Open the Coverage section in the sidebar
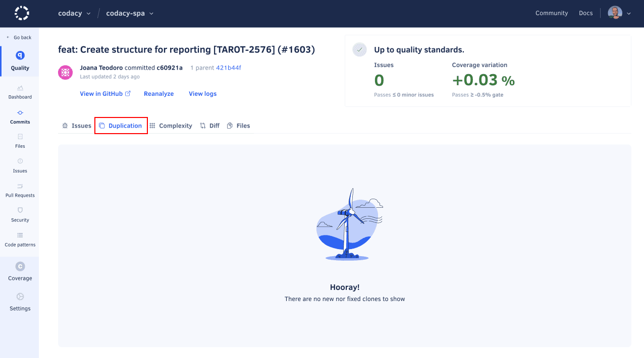Image resolution: width=644 pixels, height=358 pixels. [20, 271]
